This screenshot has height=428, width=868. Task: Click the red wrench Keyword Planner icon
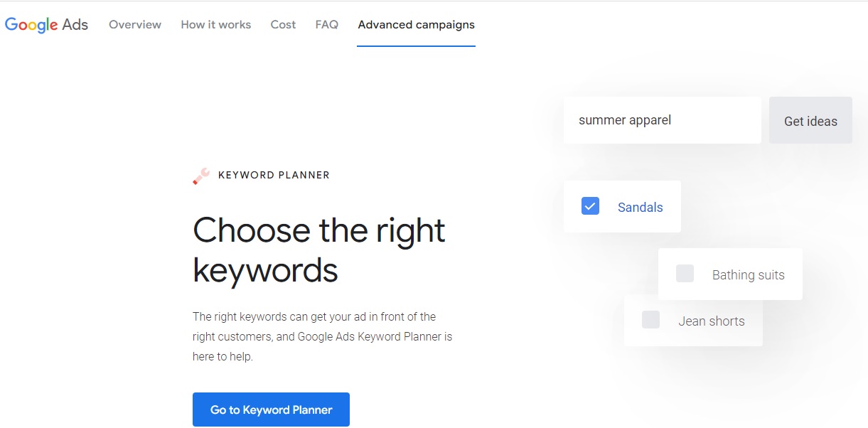tap(201, 176)
